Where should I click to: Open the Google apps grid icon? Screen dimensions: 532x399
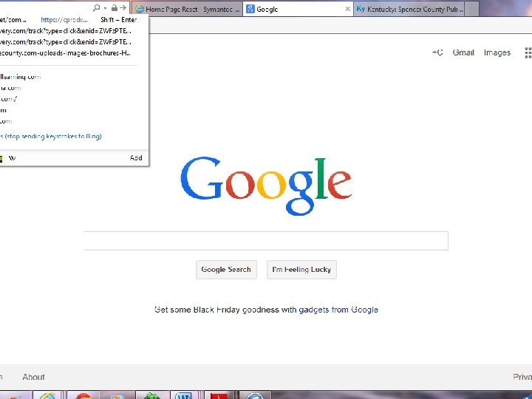[x=528, y=52]
